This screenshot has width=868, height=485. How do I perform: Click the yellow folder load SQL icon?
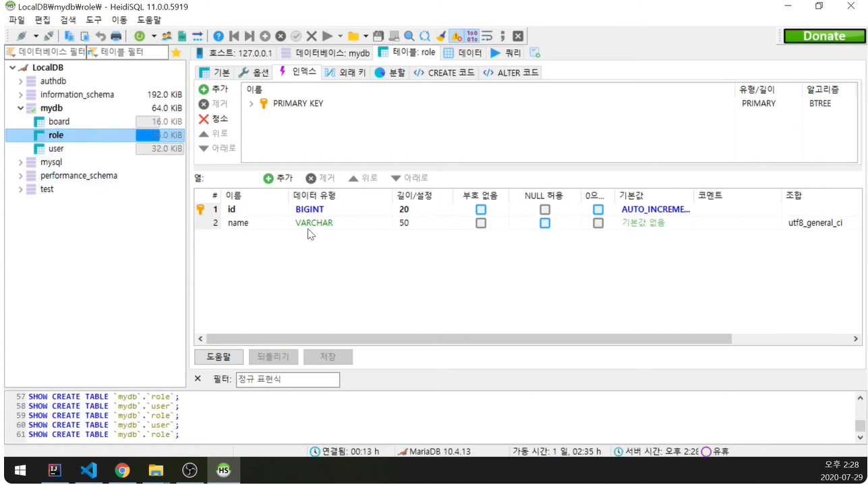click(x=353, y=36)
